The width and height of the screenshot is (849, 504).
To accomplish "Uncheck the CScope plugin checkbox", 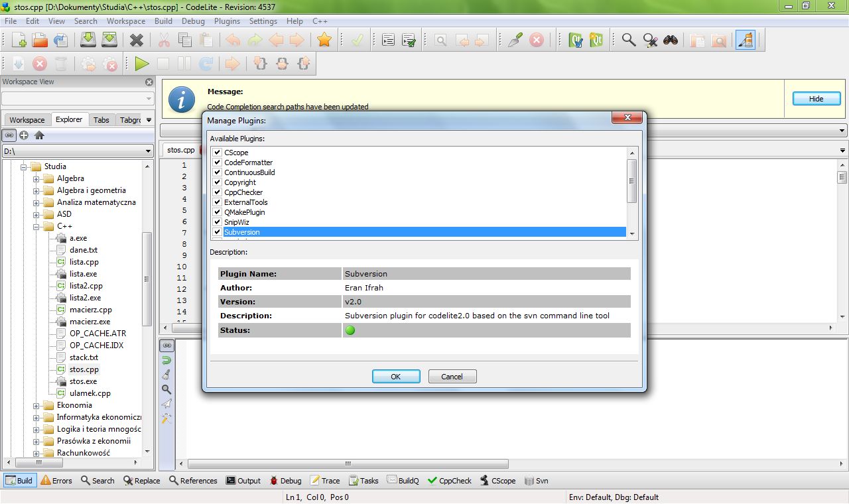I will click(x=217, y=153).
